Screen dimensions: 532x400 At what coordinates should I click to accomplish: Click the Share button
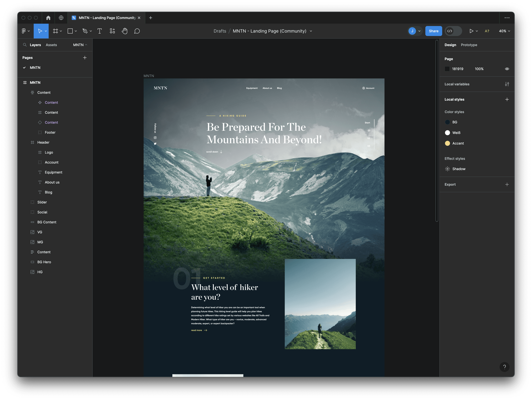click(434, 31)
